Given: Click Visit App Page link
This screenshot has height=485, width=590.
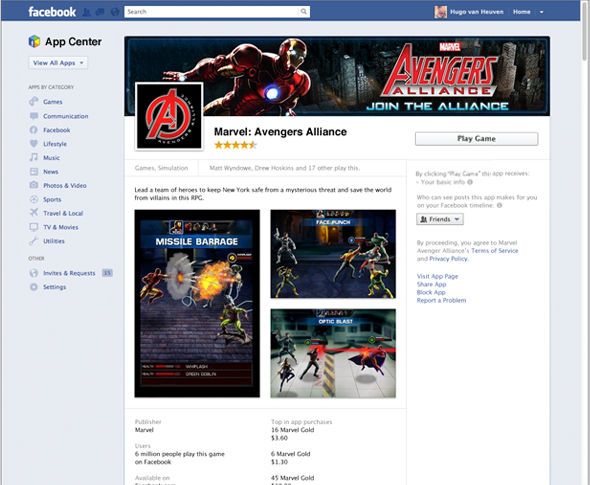Looking at the screenshot, I should tap(437, 277).
